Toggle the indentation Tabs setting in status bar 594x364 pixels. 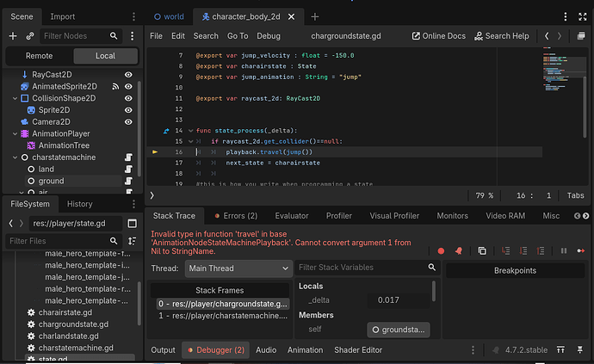click(575, 195)
